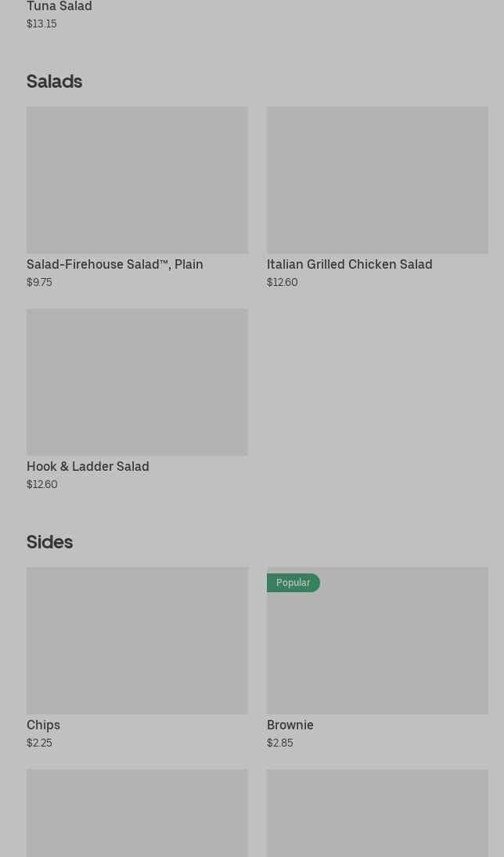Viewport: 504px width, 857px height.
Task: Click the $2.25 Chips price
Action: 39,743
